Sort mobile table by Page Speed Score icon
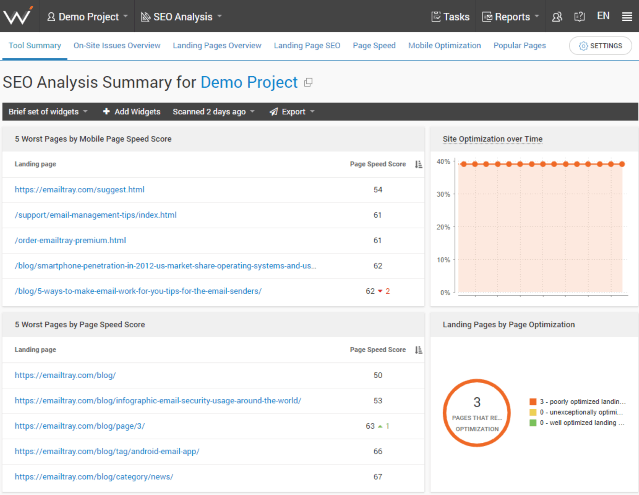 [x=418, y=164]
